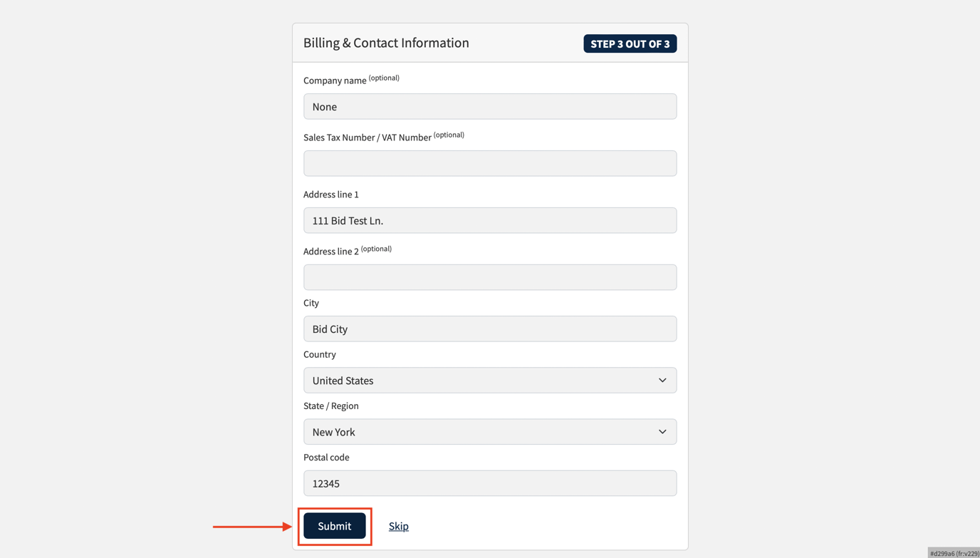Click the STEP 3 OUT OF 3 badge
The image size is (980, 558).
click(630, 43)
